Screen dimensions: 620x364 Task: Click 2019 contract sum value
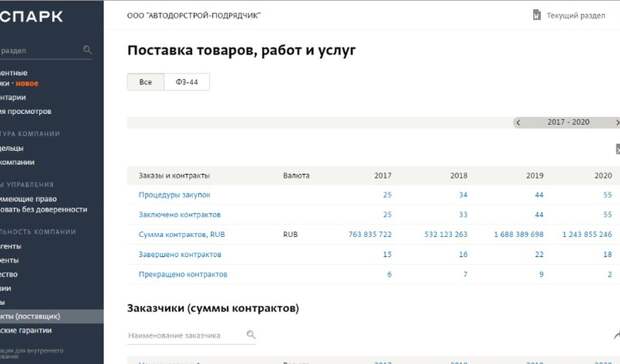519,234
